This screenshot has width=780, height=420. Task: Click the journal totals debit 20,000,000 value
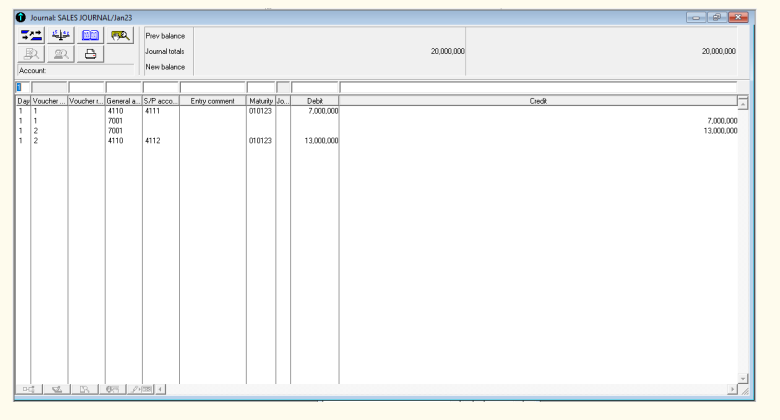click(x=447, y=51)
